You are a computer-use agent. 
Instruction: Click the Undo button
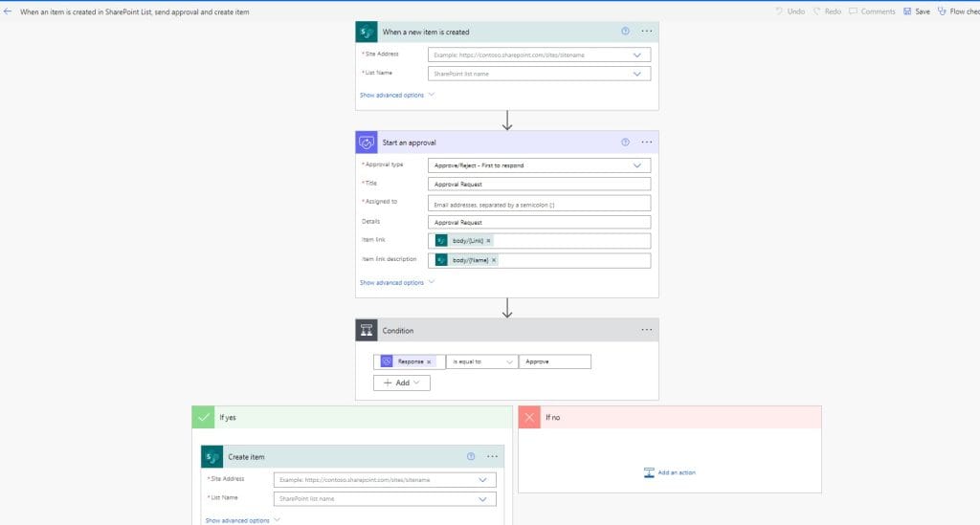[790, 11]
